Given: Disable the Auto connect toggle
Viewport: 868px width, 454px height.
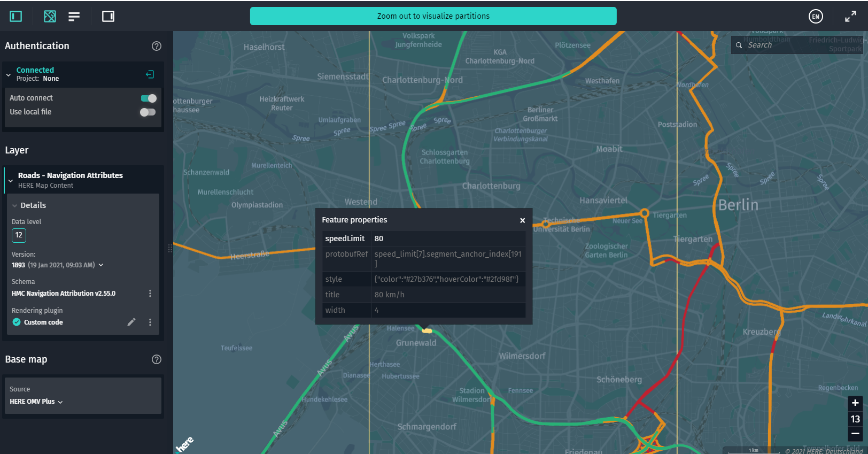Looking at the screenshot, I should click(x=149, y=98).
